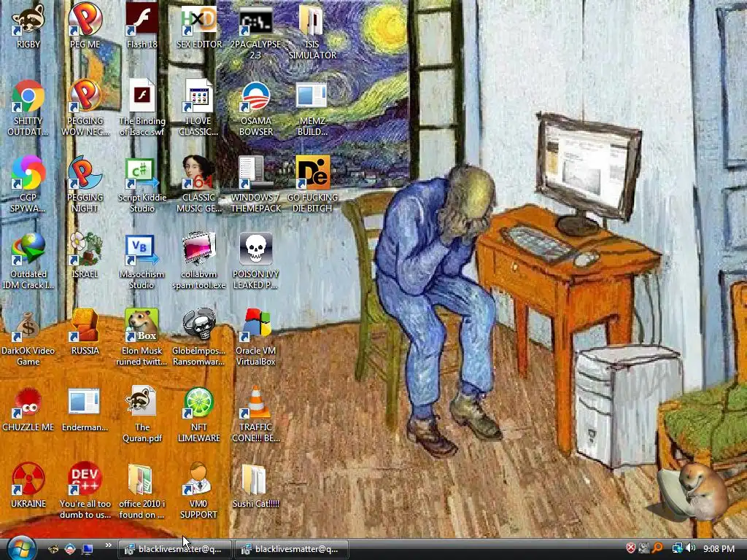Select the OSAMA BOWSER desktop shortcut

pos(256,96)
